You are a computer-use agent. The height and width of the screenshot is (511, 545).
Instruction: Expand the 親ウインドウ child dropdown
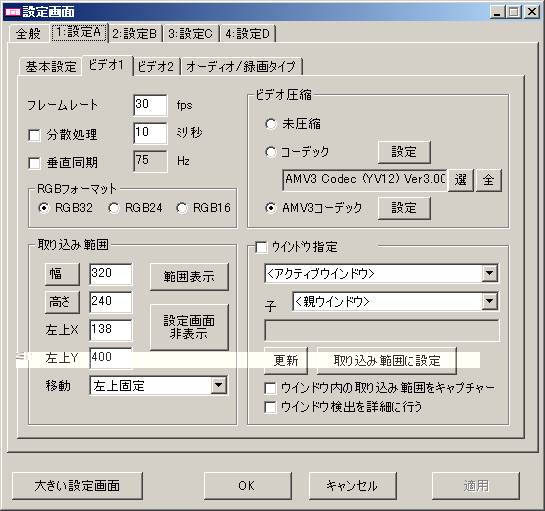(x=489, y=301)
